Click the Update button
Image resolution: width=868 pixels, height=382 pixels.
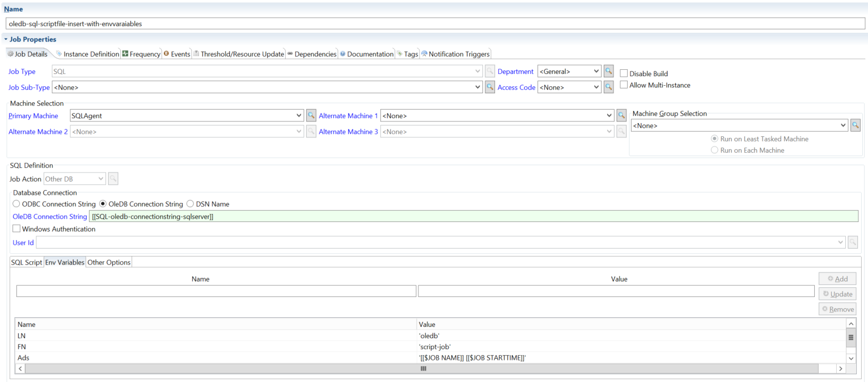837,294
